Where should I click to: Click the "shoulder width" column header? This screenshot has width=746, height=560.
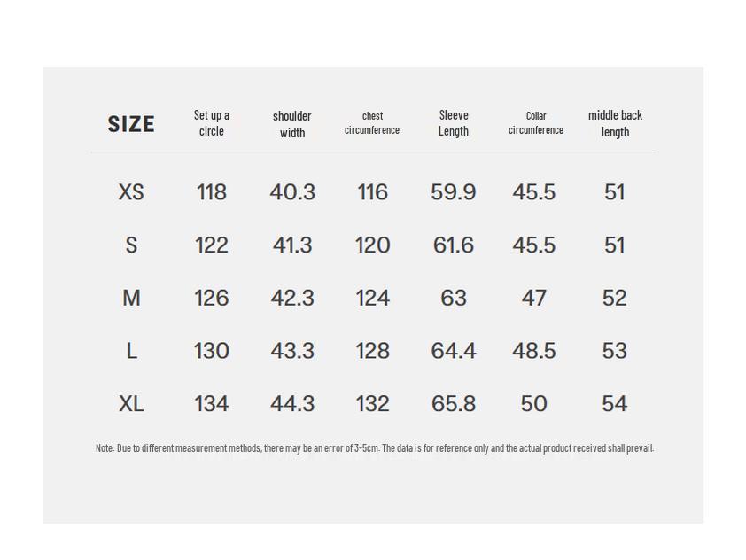[x=292, y=124]
